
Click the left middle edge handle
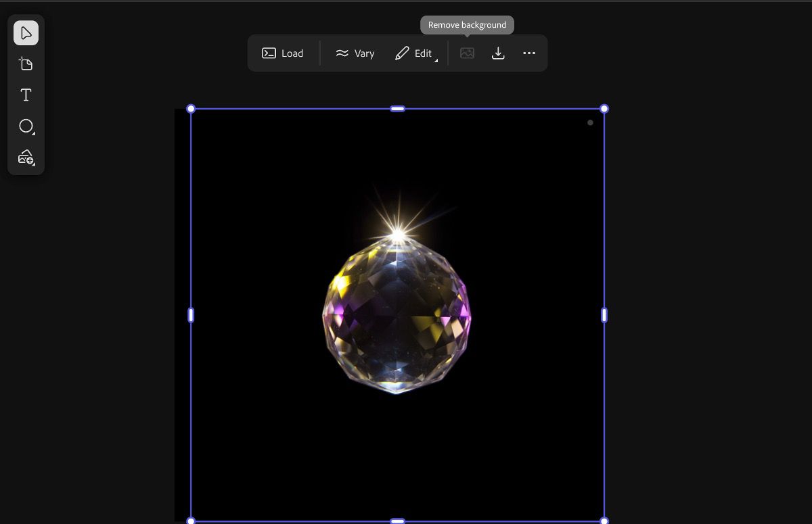pyautogui.click(x=191, y=315)
